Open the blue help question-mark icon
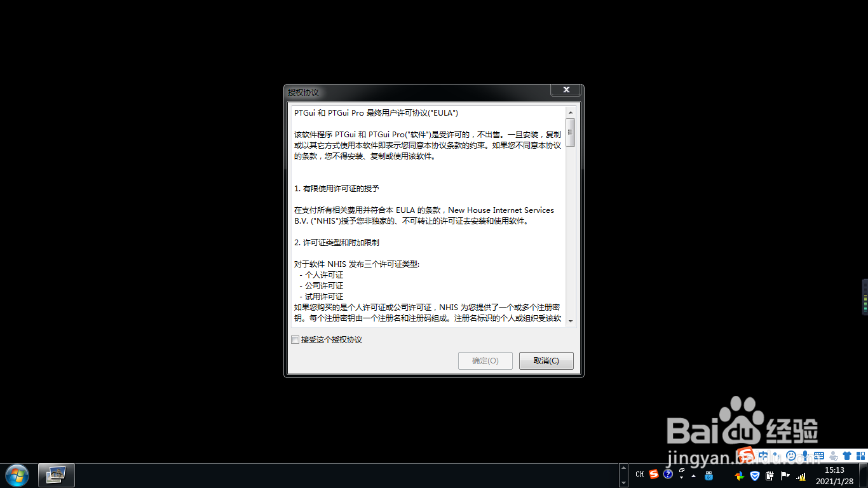This screenshot has height=488, width=868. click(x=668, y=474)
